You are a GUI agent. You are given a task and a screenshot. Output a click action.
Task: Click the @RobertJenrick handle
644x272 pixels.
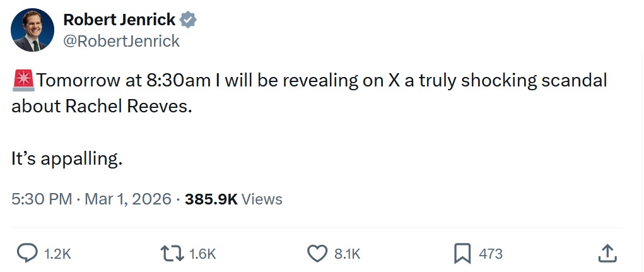pyautogui.click(x=121, y=41)
